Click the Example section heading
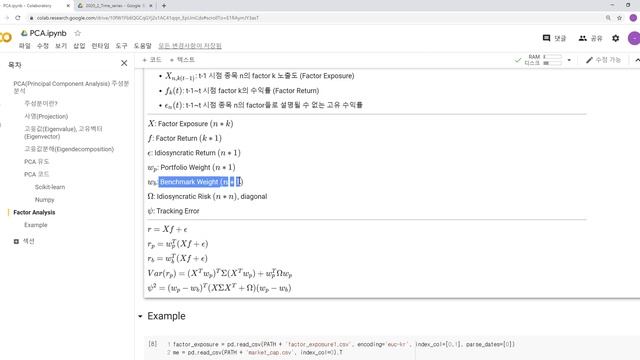Screen dimensions: 640x360 [x=166, y=316]
